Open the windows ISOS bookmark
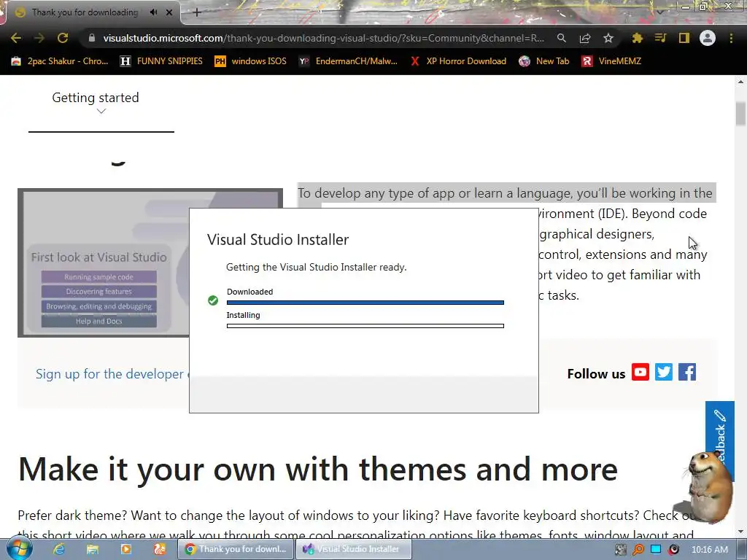This screenshot has width=747, height=560. (x=251, y=61)
